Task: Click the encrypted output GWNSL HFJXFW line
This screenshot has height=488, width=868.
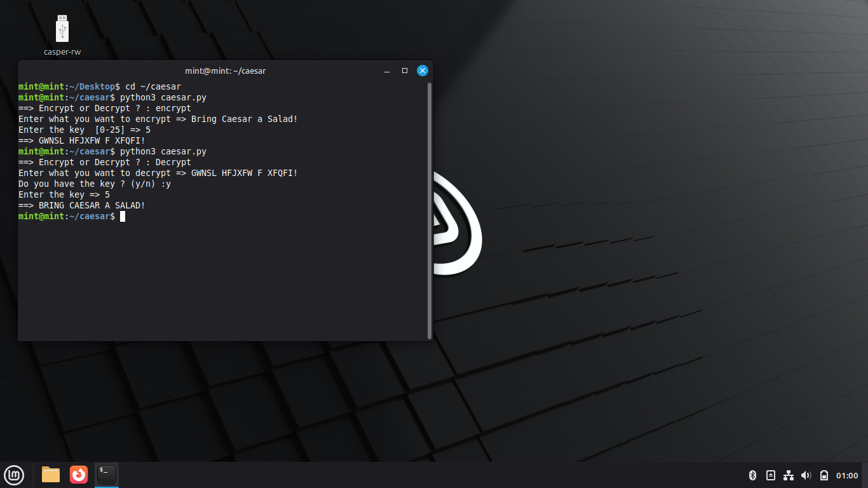Action: click(92, 140)
